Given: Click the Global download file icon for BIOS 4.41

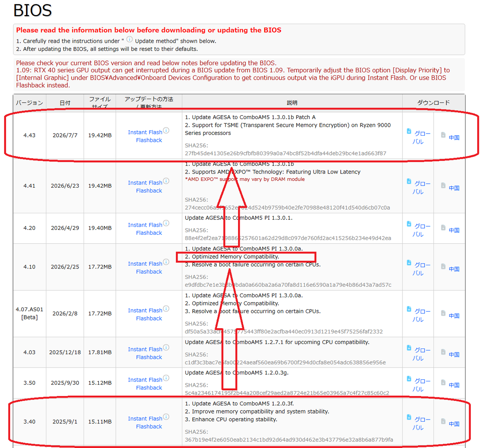Looking at the screenshot, I should coord(409,181).
